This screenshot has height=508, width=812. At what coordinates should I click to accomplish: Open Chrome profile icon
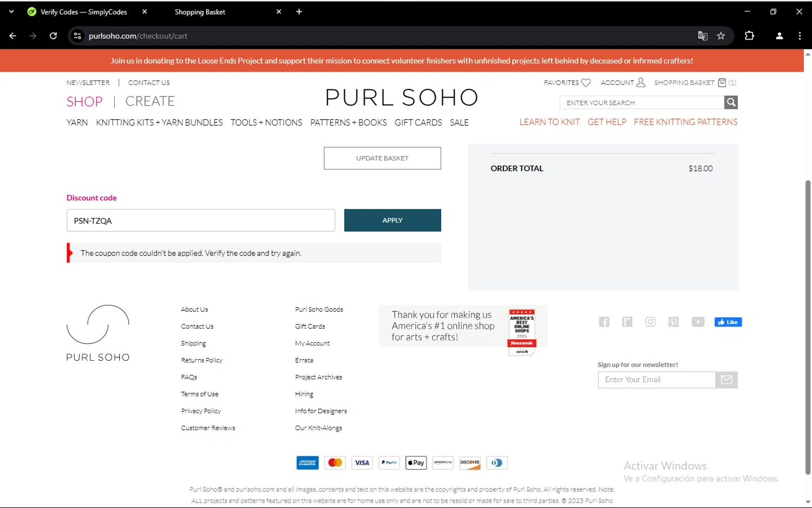[x=780, y=36]
